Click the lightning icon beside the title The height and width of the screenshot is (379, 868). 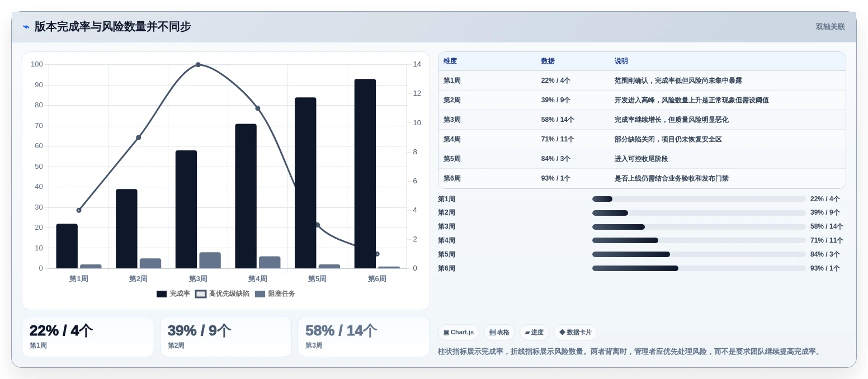pyautogui.click(x=26, y=27)
